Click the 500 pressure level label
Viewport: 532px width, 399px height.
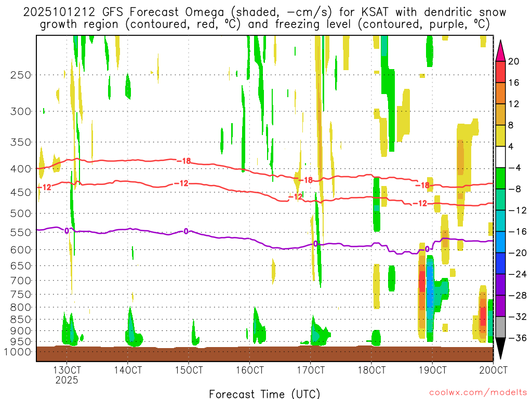[21, 214]
